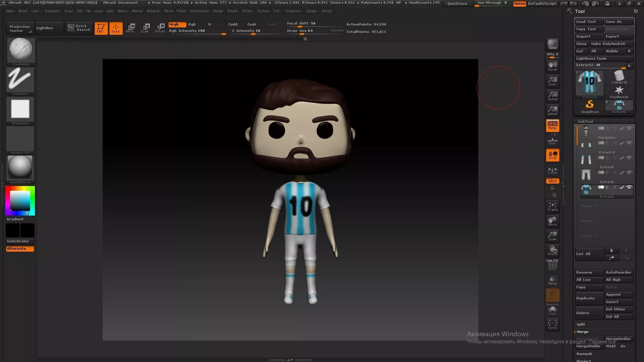Hide the PolySphere subtool eye
This screenshot has width=644, height=362.
click(x=630, y=128)
